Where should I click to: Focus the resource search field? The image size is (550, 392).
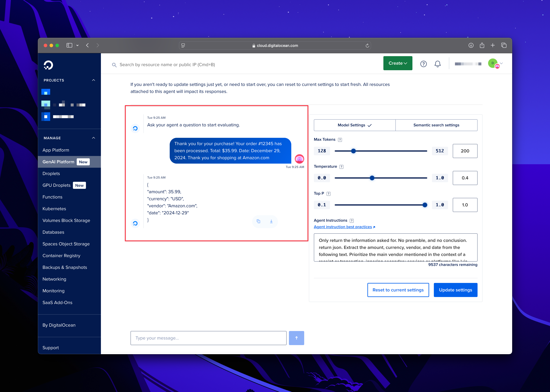click(x=167, y=65)
